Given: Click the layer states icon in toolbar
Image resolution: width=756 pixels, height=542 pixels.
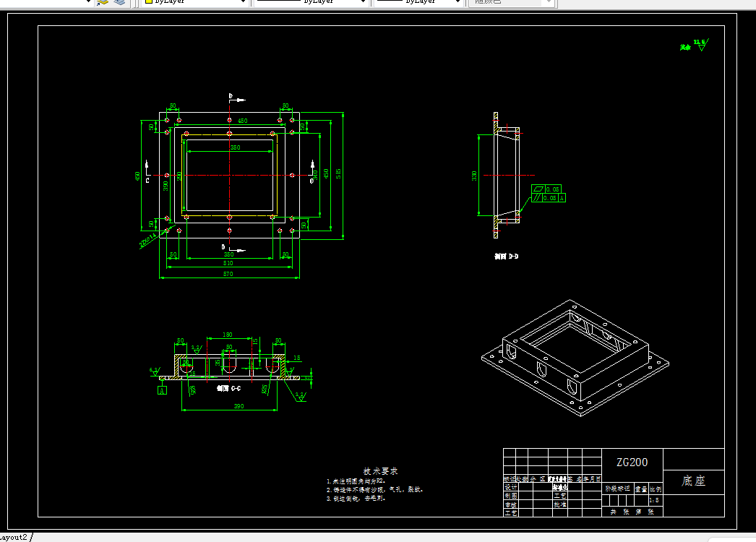Looking at the screenshot, I should coord(102,2).
